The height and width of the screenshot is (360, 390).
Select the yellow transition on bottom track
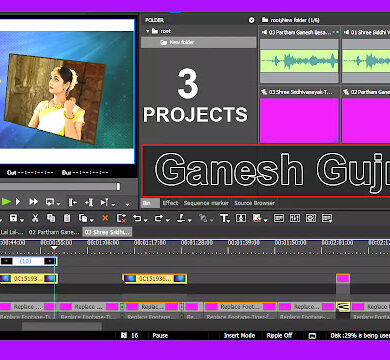tap(343, 307)
